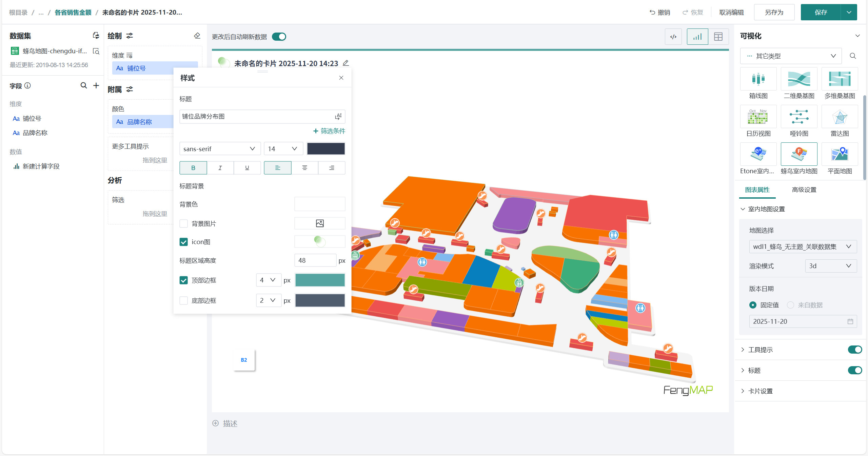
Task: Expand the 卡片设置 section
Action: point(760,391)
